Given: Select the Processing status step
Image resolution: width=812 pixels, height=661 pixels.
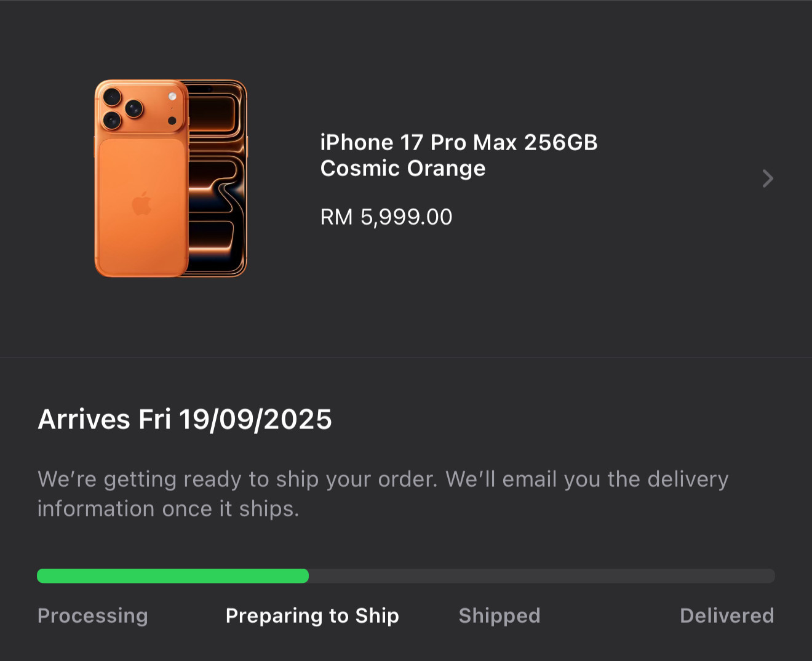Looking at the screenshot, I should [93, 615].
